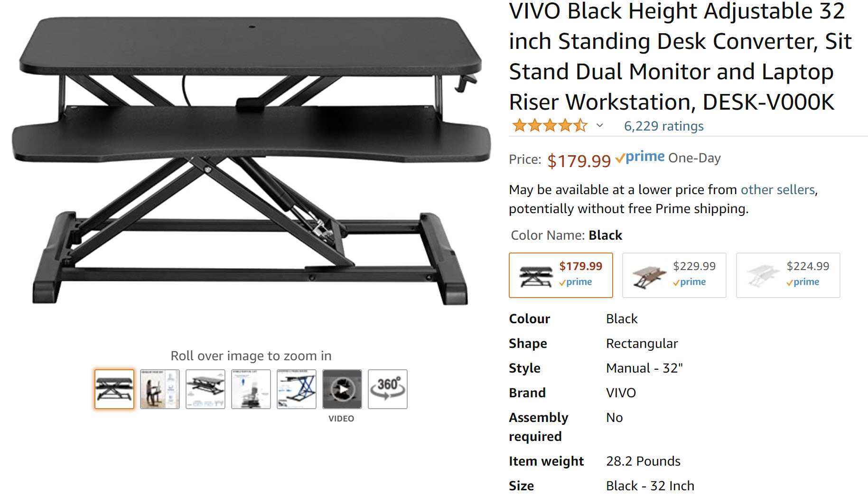Screen dimensions: 868x496
Task: Click the prime badge in $224.99 option
Action: pyautogui.click(x=803, y=282)
